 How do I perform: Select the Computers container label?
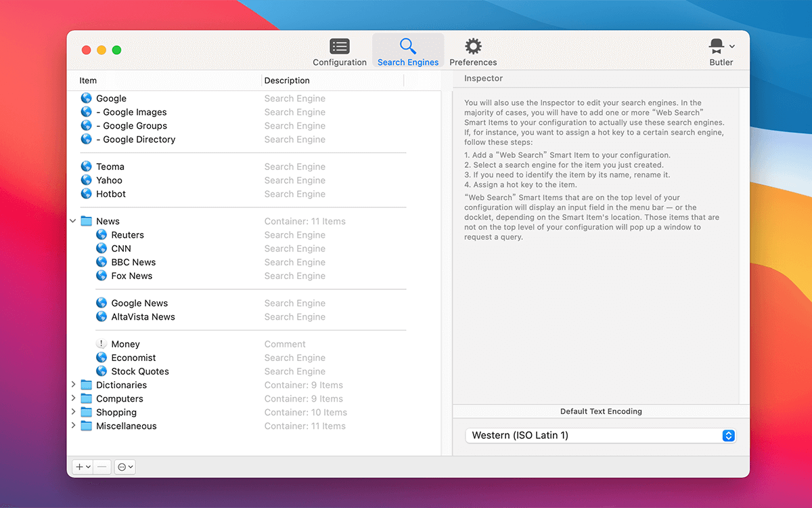[x=120, y=399]
